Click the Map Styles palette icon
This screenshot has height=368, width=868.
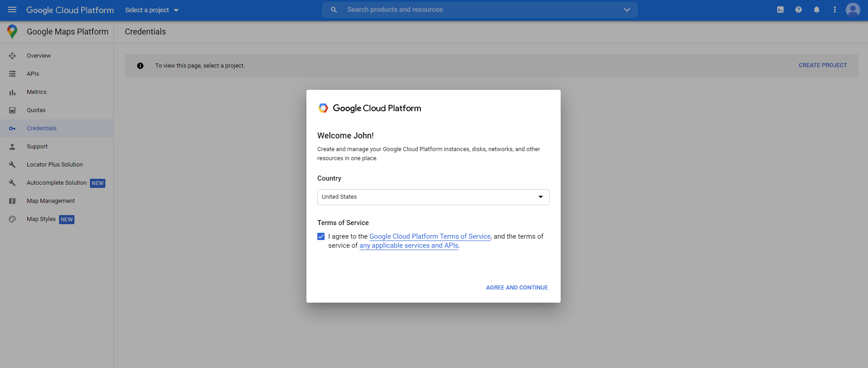tap(12, 219)
